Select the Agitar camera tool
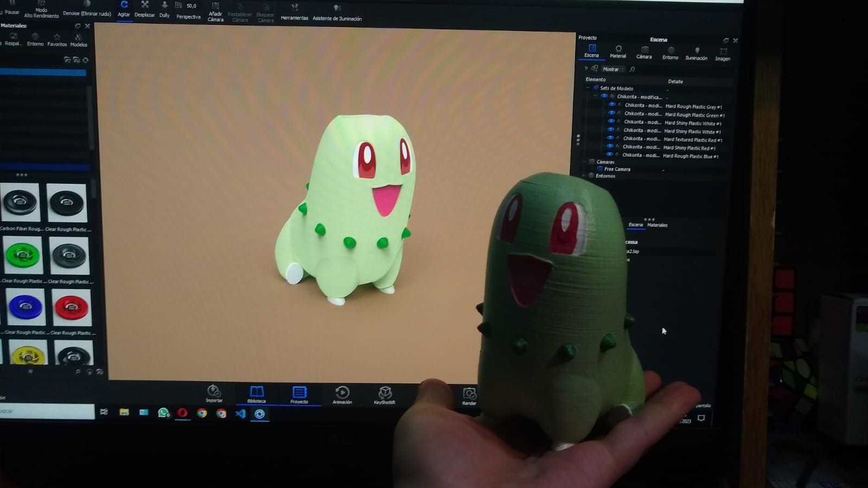Screen dimensions: 868x488 click(124, 9)
